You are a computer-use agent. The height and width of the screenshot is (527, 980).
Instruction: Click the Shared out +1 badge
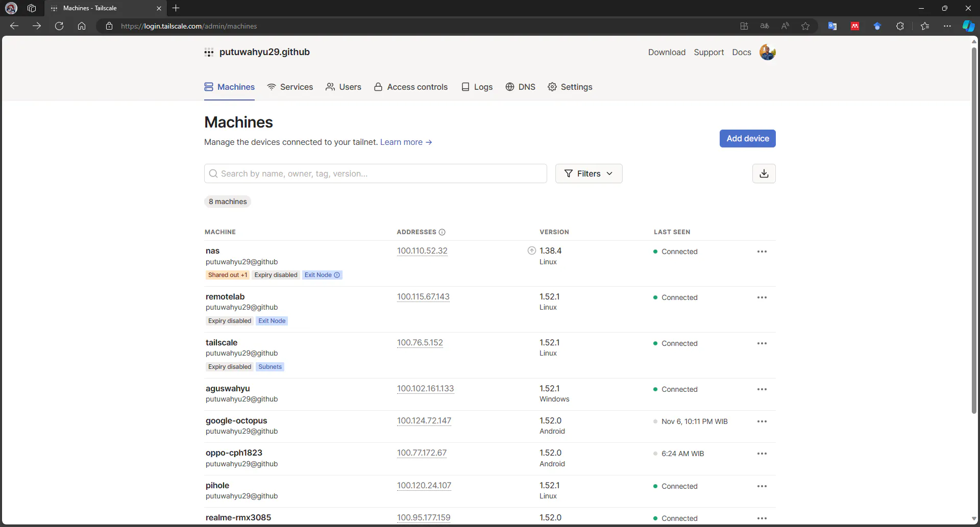[x=228, y=275]
